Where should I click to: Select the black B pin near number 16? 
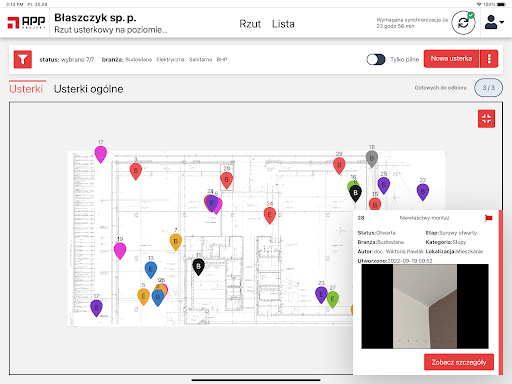(x=355, y=193)
